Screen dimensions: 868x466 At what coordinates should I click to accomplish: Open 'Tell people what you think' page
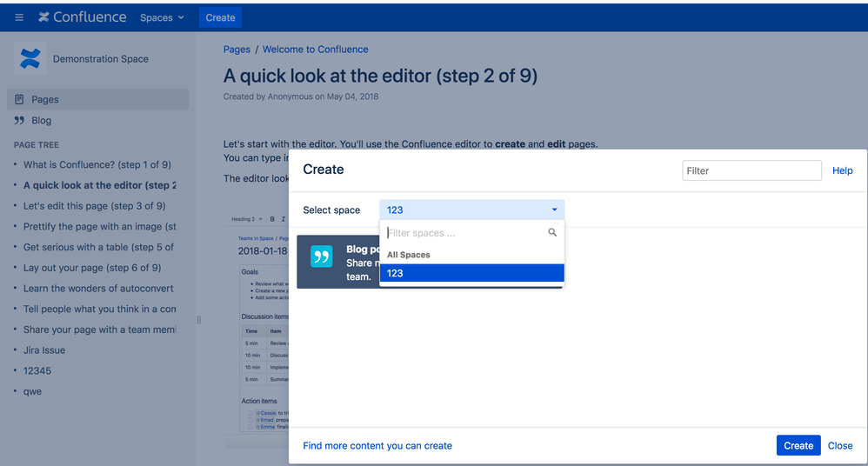coord(100,309)
